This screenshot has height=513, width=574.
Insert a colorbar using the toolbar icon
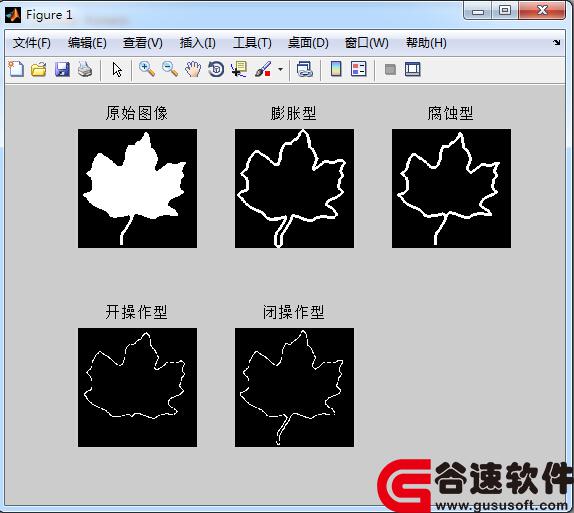point(336,69)
